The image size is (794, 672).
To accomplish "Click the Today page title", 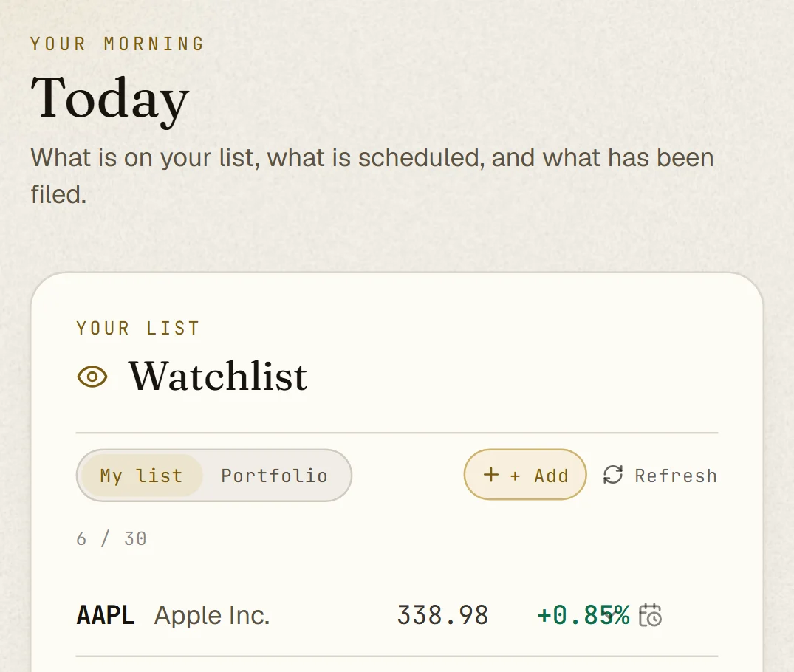I will pyautogui.click(x=110, y=99).
